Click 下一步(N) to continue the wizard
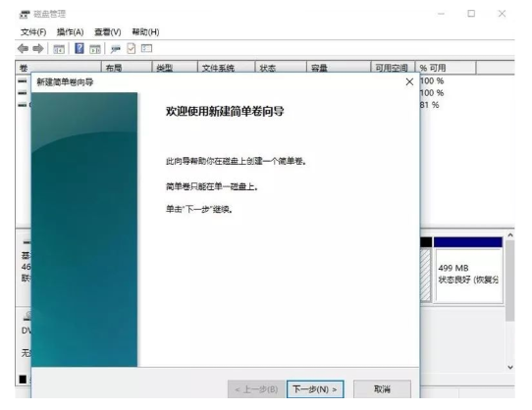 315,389
